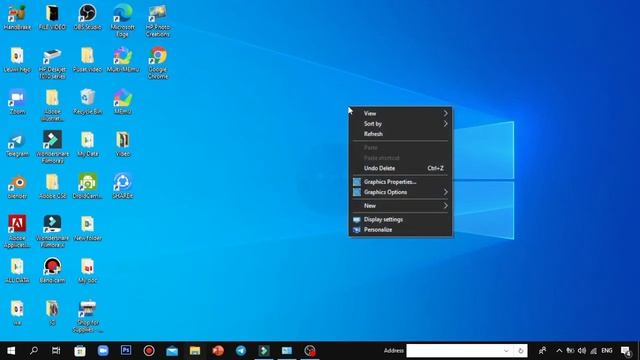The width and height of the screenshot is (640, 360).
Task: Open the Mail app from taskbar
Action: coord(172,350)
